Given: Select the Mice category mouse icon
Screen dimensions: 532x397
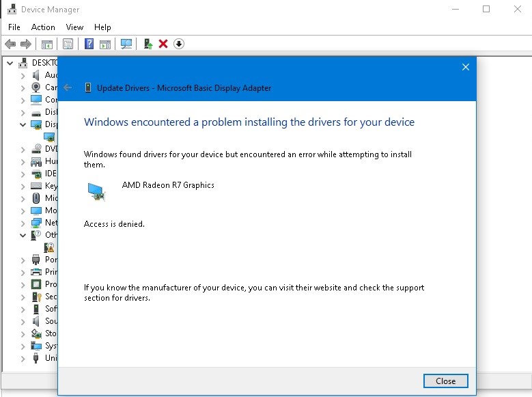Looking at the screenshot, I should click(36, 198).
